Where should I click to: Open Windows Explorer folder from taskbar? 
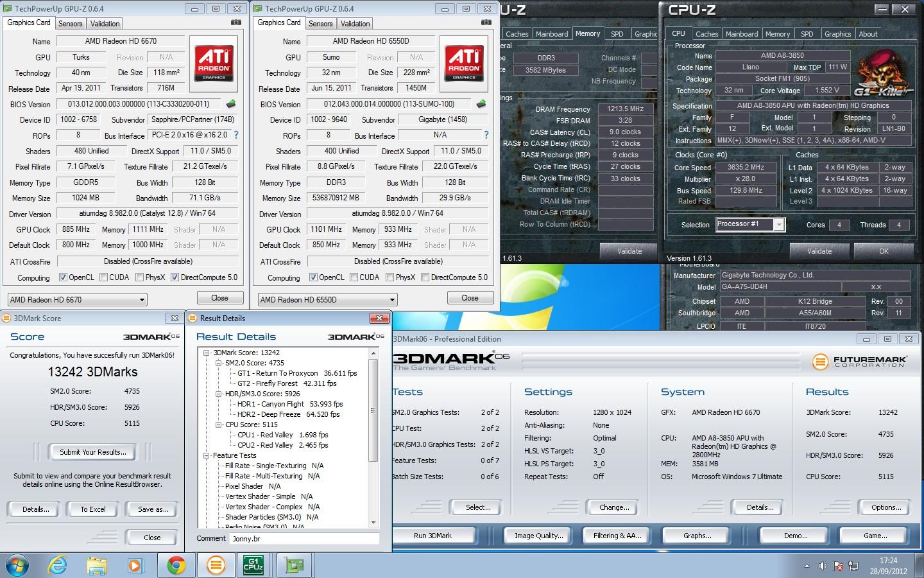(x=97, y=565)
